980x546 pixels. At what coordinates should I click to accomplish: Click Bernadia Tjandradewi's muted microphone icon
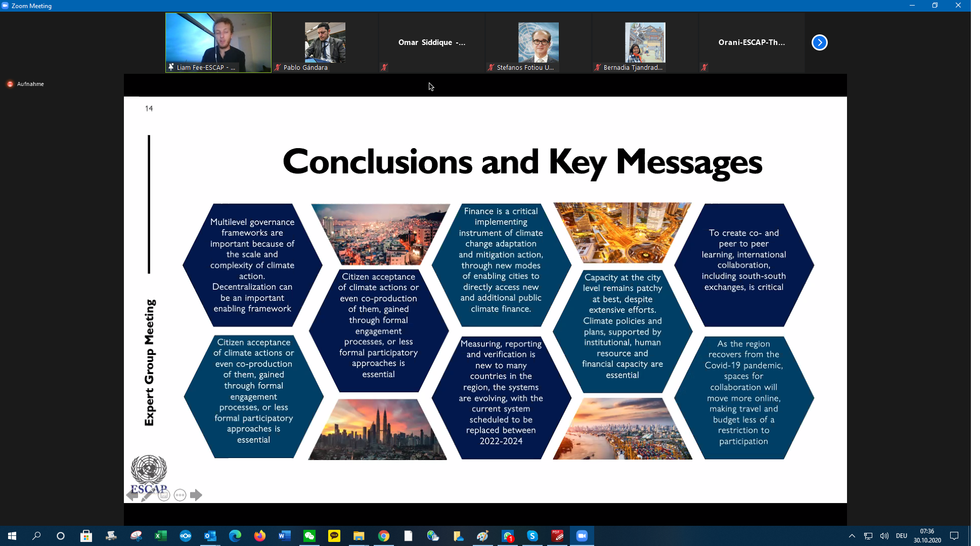click(x=598, y=67)
